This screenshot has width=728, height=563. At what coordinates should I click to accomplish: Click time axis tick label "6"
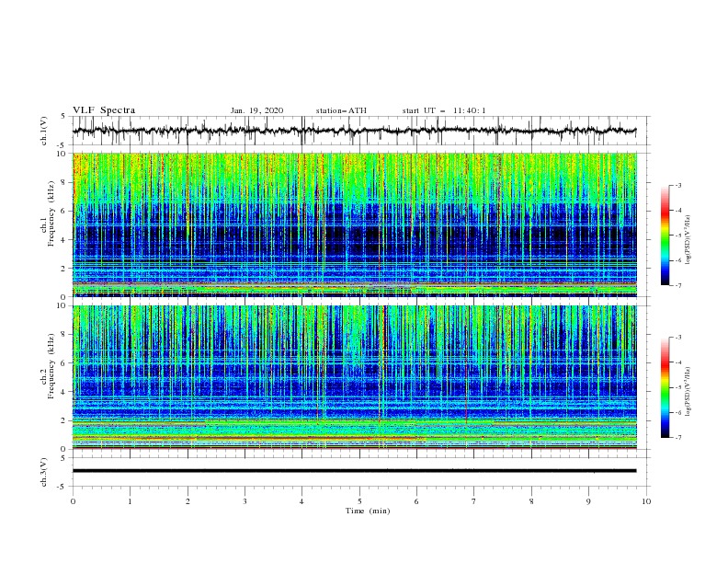[416, 501]
